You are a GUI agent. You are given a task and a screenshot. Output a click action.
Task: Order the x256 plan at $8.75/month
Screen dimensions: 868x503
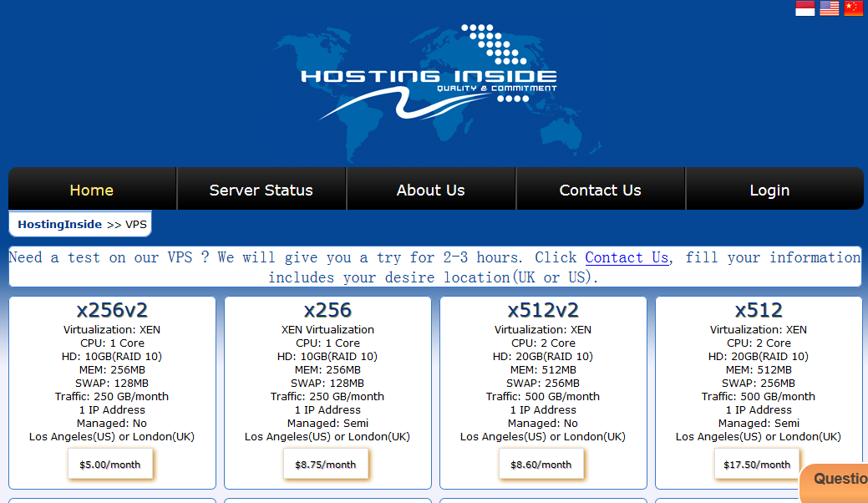pos(326,465)
